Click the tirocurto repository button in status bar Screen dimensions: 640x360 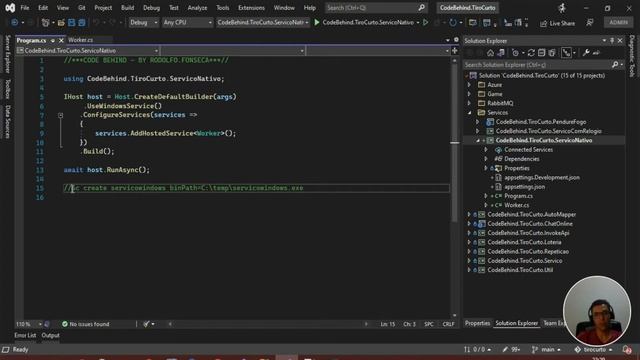(x=593, y=349)
